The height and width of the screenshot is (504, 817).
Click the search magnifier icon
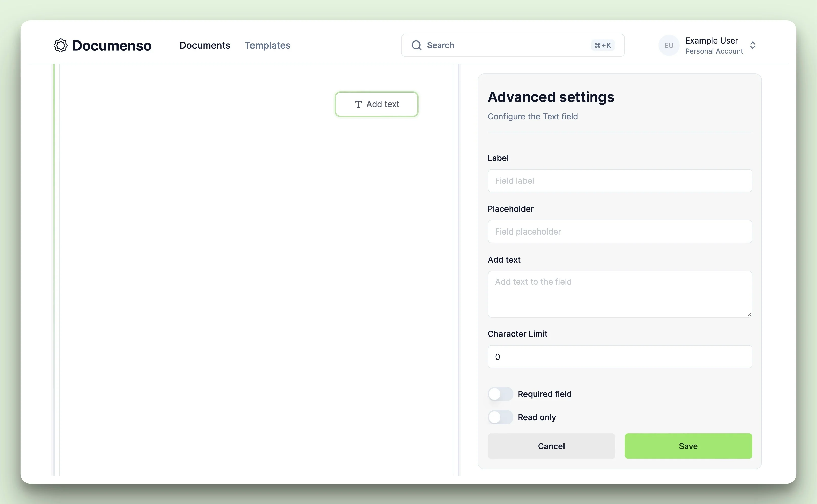[416, 45]
